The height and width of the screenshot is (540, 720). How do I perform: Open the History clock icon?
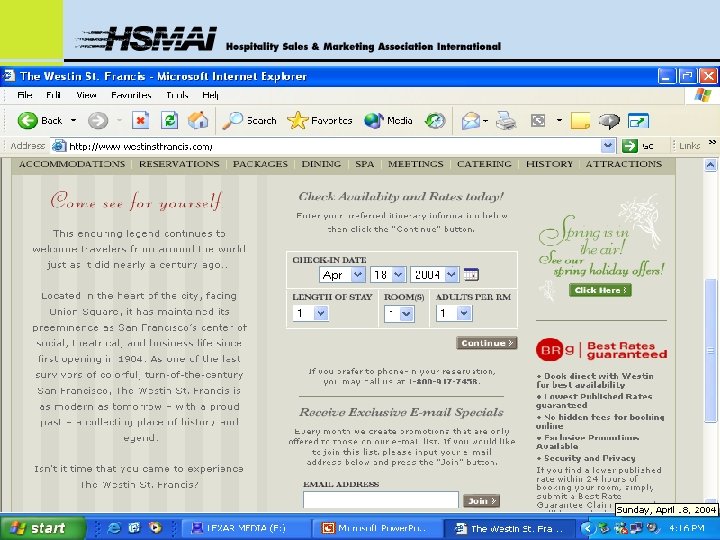tap(435, 121)
